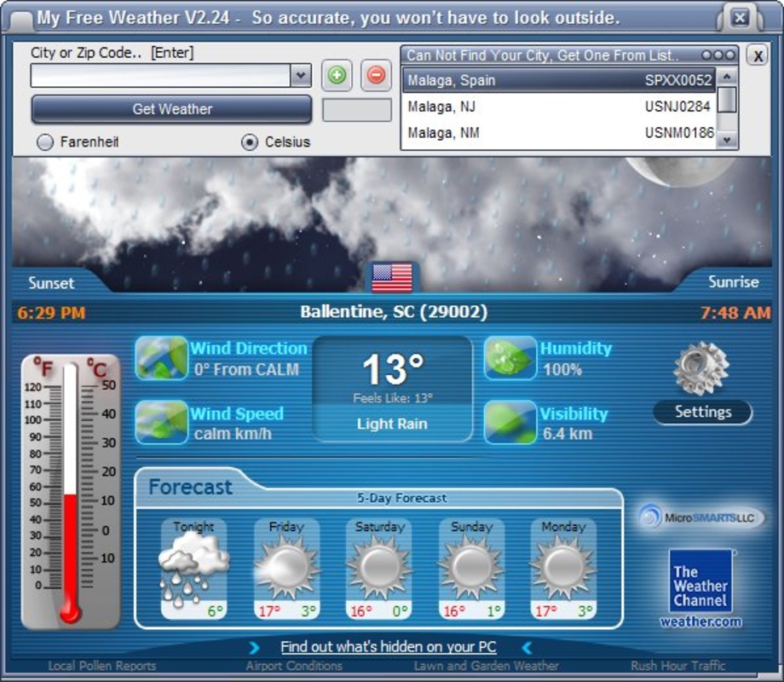Viewport: 784px width, 682px height.
Task: Click The Weather Channel logo
Action: (x=700, y=581)
